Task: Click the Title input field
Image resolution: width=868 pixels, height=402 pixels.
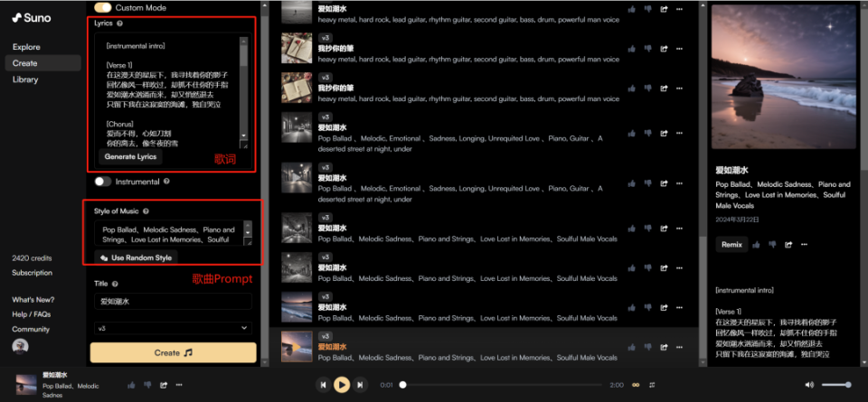Action: coord(173,301)
